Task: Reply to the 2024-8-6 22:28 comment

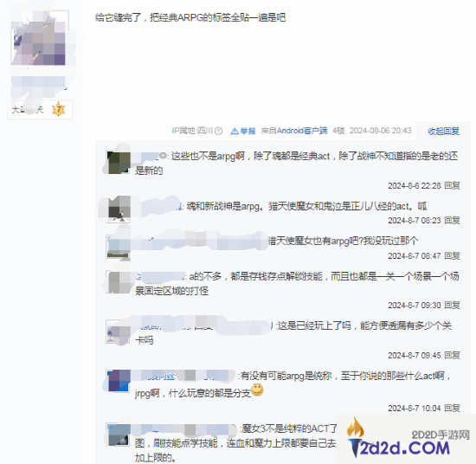Action: [452, 185]
